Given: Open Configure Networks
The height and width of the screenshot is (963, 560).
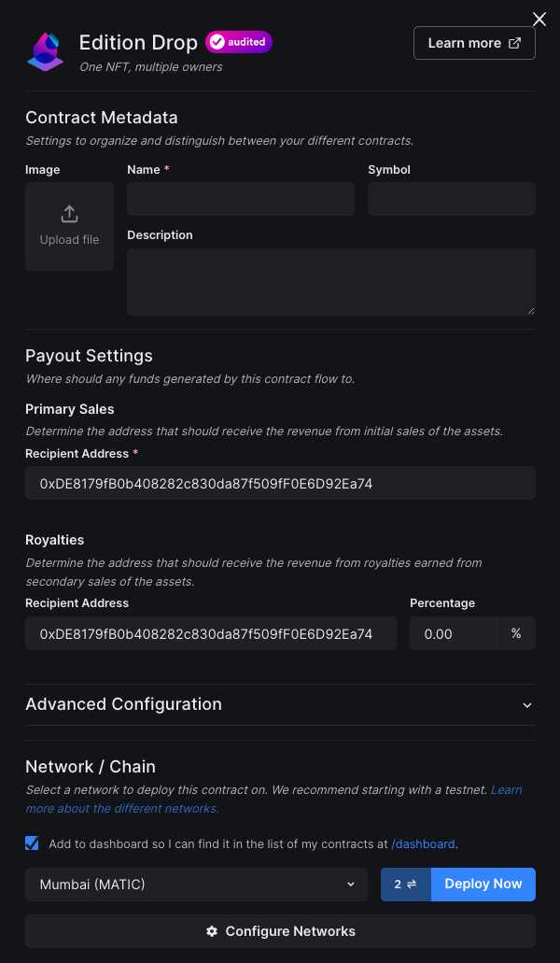Looking at the screenshot, I should [280, 931].
